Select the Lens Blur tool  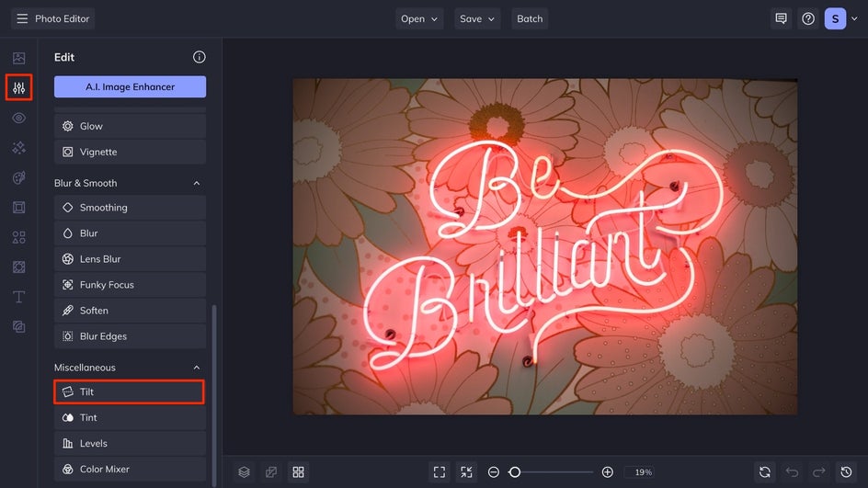[x=130, y=259]
